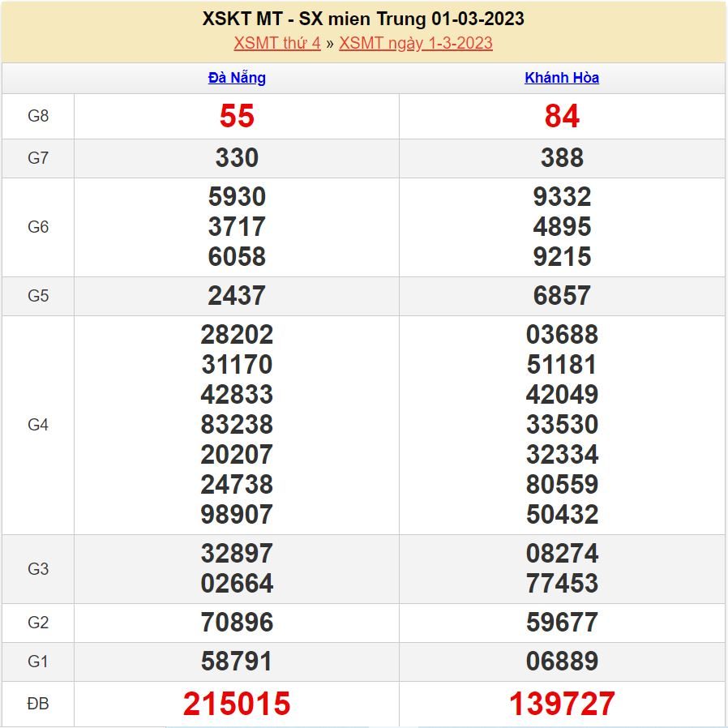This screenshot has width=728, height=728.
Task: Select G7 number 330
Action: coord(237,158)
